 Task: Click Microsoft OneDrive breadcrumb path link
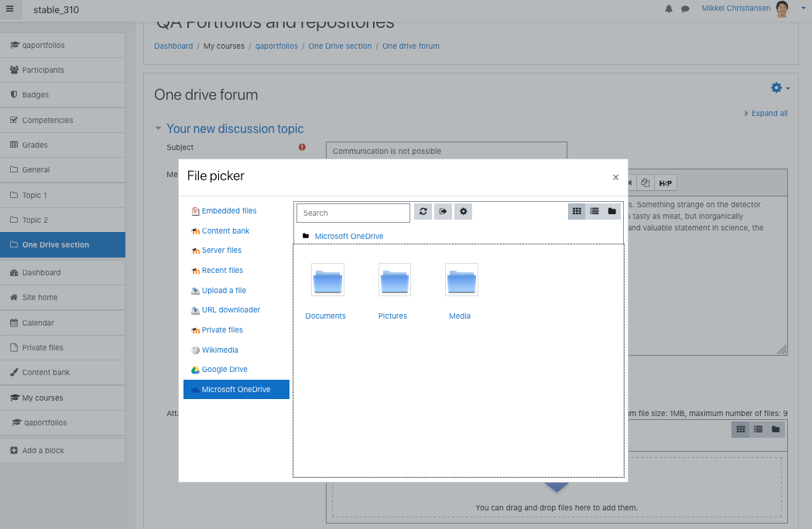tap(349, 236)
